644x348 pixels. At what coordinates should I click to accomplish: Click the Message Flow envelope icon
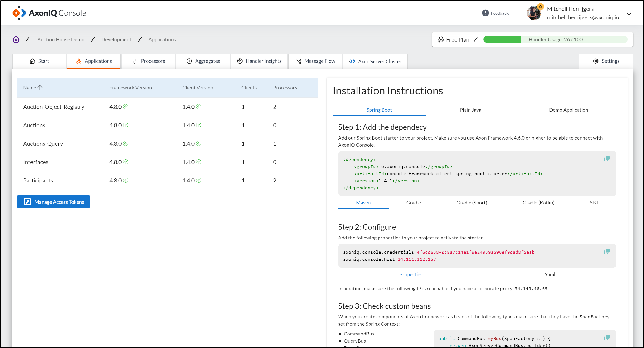coord(299,61)
